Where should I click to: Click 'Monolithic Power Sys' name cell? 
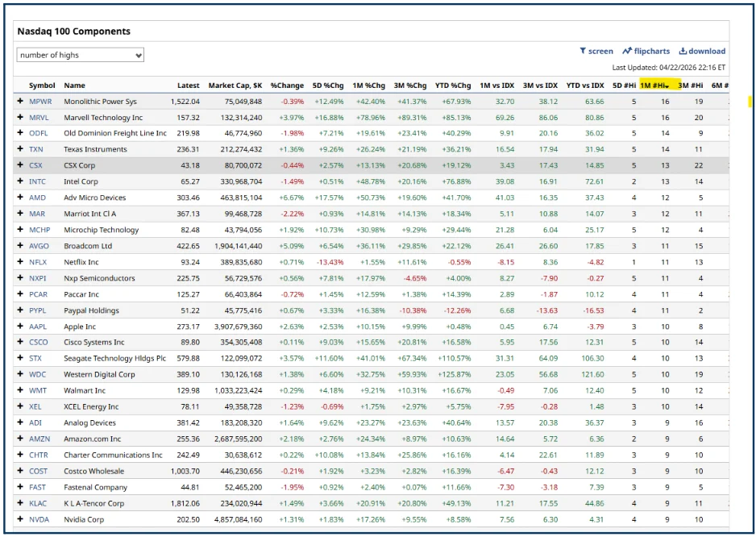pyautogui.click(x=100, y=102)
